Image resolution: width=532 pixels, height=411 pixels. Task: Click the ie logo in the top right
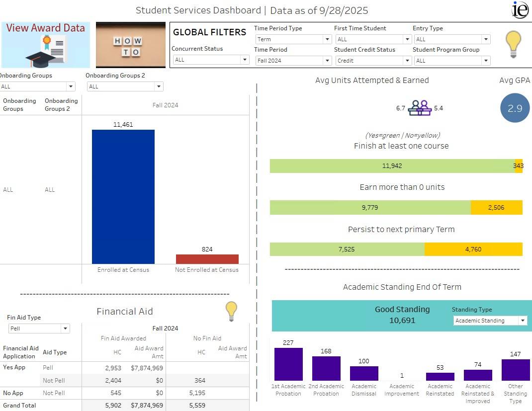point(520,10)
